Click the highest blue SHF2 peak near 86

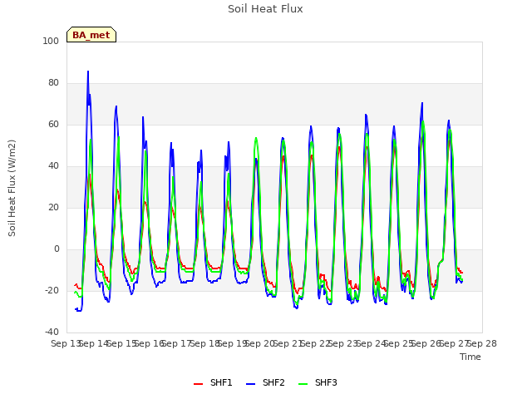click(88, 71)
